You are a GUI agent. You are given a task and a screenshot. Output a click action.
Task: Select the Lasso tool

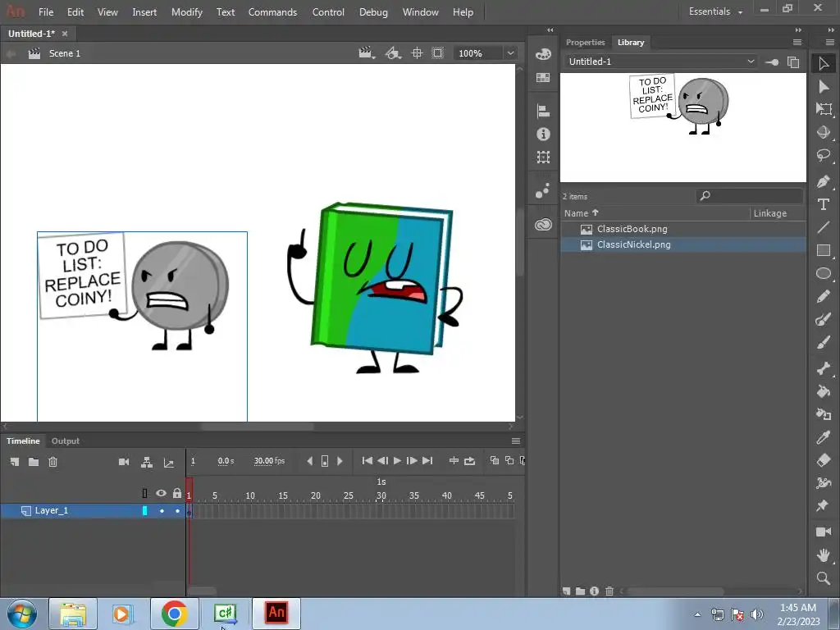point(824,156)
